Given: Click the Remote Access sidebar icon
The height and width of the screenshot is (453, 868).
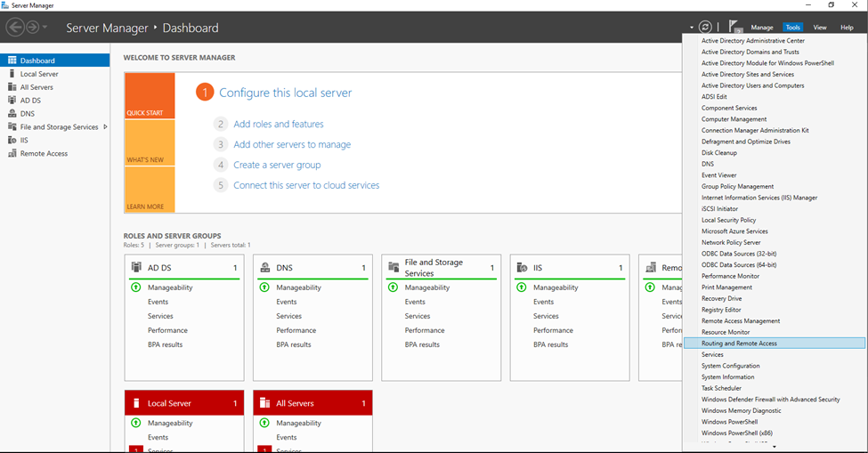Looking at the screenshot, I should click(12, 153).
